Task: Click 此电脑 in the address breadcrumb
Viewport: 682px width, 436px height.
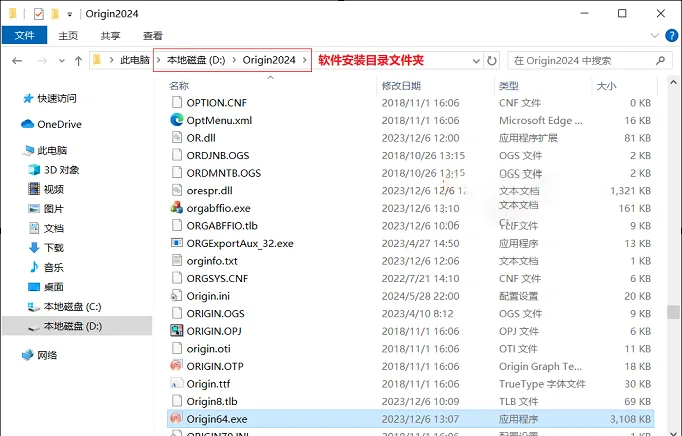Action: click(x=135, y=60)
